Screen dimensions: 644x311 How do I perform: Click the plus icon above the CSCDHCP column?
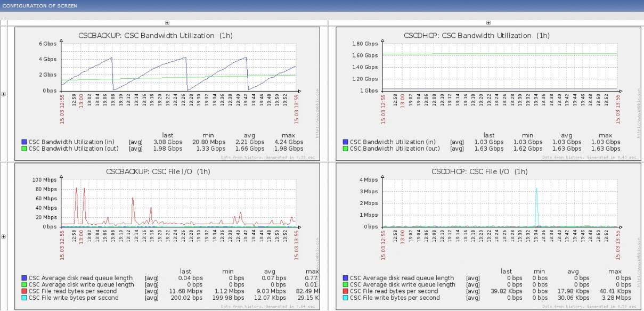[488, 23]
